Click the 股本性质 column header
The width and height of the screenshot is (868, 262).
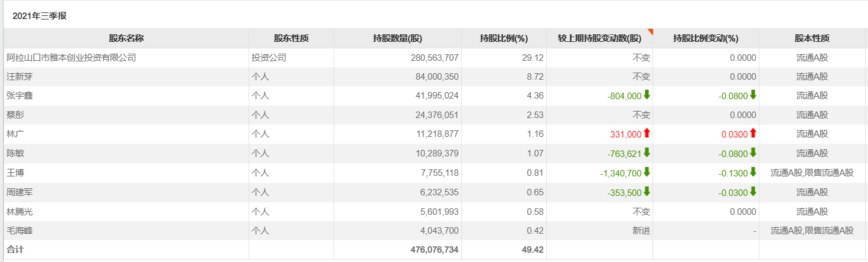pyautogui.click(x=812, y=38)
